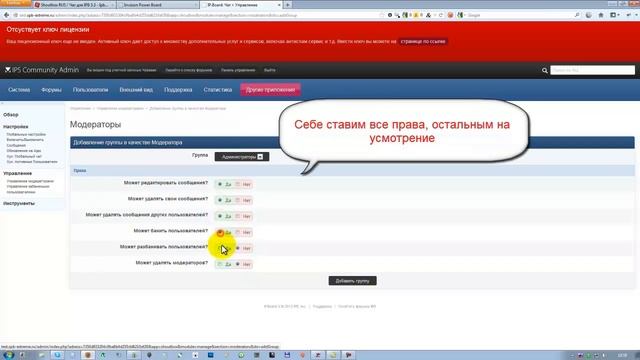Click the Управление модераторами breadcrumb link

pyautogui.click(x=120, y=109)
